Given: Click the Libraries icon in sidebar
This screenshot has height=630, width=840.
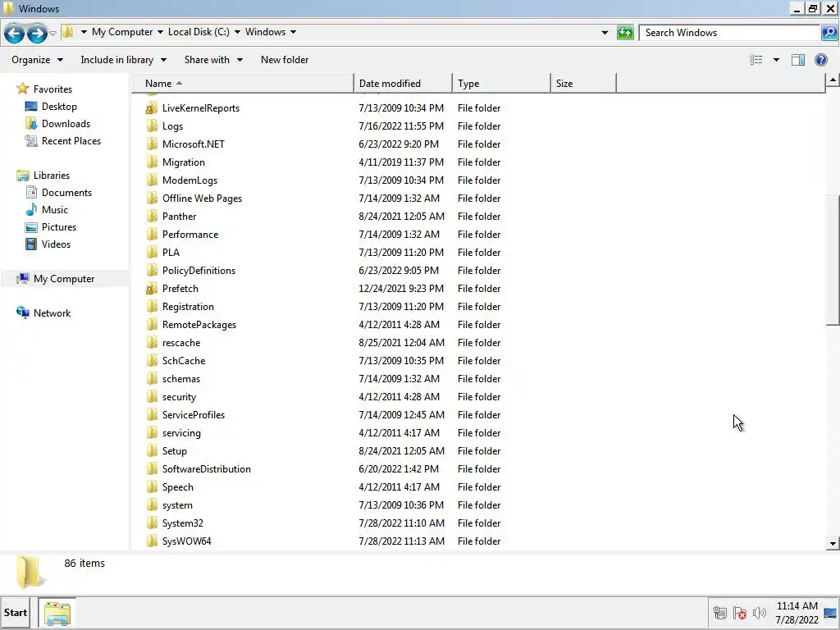Looking at the screenshot, I should [x=22, y=176].
